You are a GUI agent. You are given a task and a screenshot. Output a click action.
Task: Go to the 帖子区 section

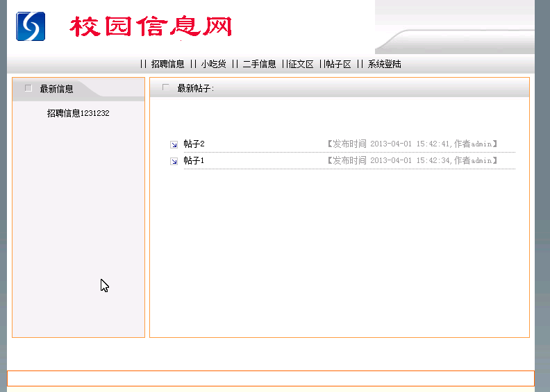(x=338, y=64)
